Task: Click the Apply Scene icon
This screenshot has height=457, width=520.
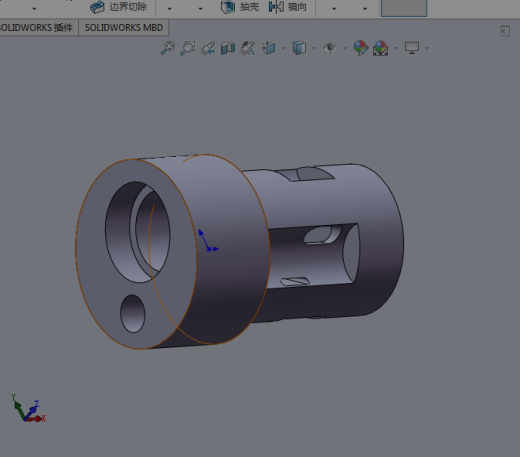Action: [x=381, y=48]
